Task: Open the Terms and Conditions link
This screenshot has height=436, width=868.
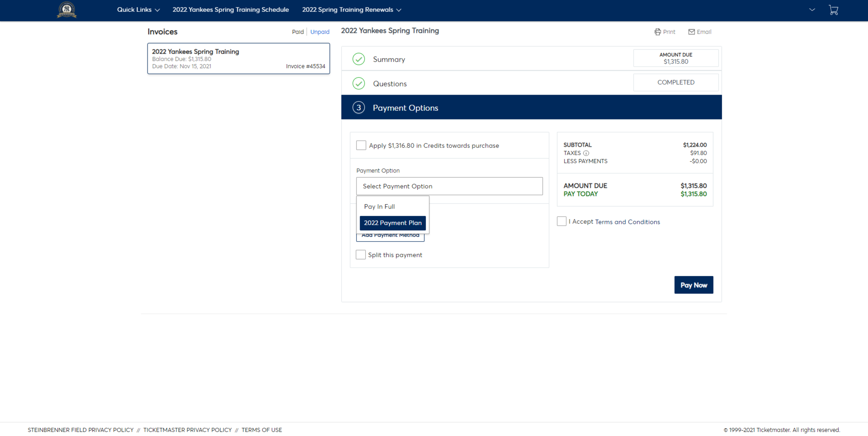Action: pyautogui.click(x=627, y=222)
